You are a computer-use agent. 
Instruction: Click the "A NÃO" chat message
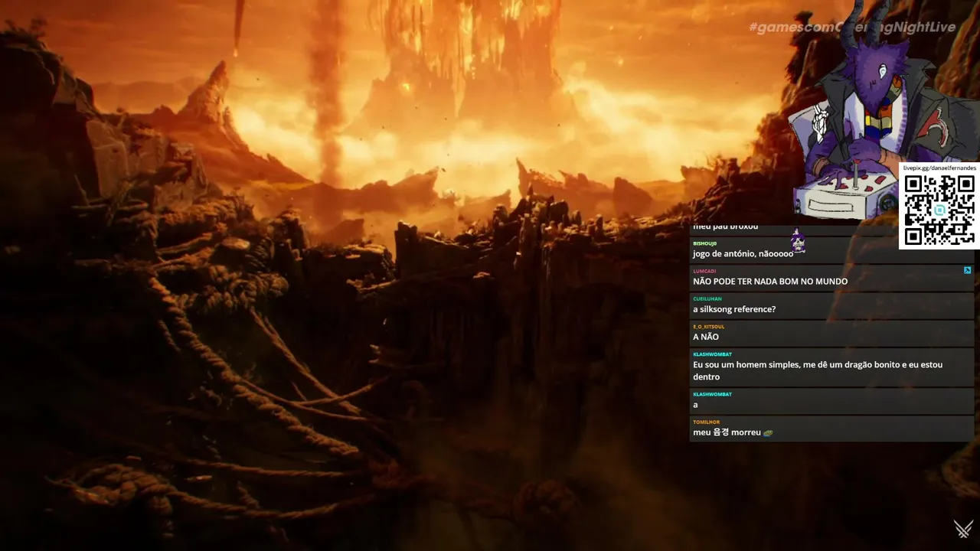(x=706, y=337)
